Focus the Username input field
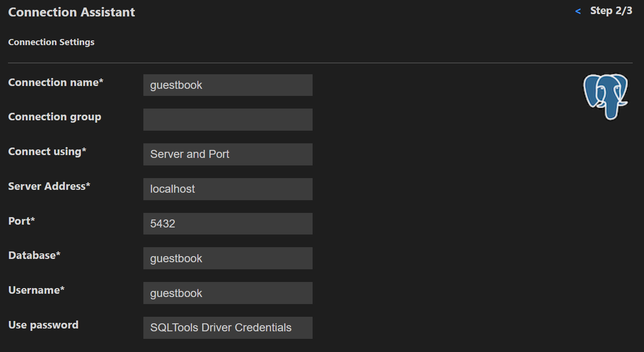Viewport: 644px width, 352px height. click(228, 293)
